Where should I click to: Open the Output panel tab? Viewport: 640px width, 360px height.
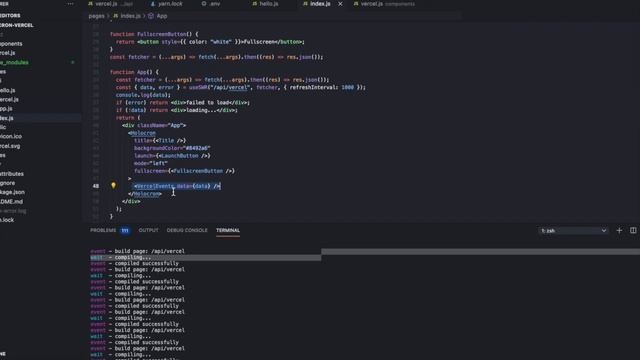click(x=149, y=230)
